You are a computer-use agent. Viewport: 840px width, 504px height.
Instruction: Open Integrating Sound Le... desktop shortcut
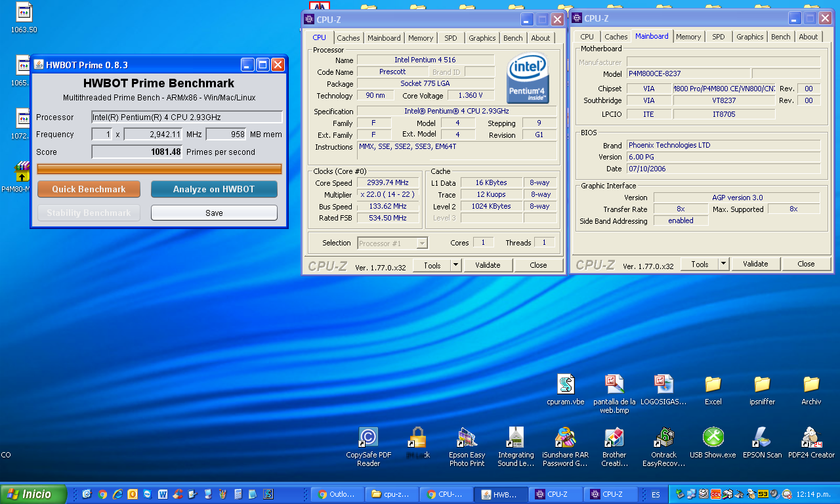click(516, 447)
